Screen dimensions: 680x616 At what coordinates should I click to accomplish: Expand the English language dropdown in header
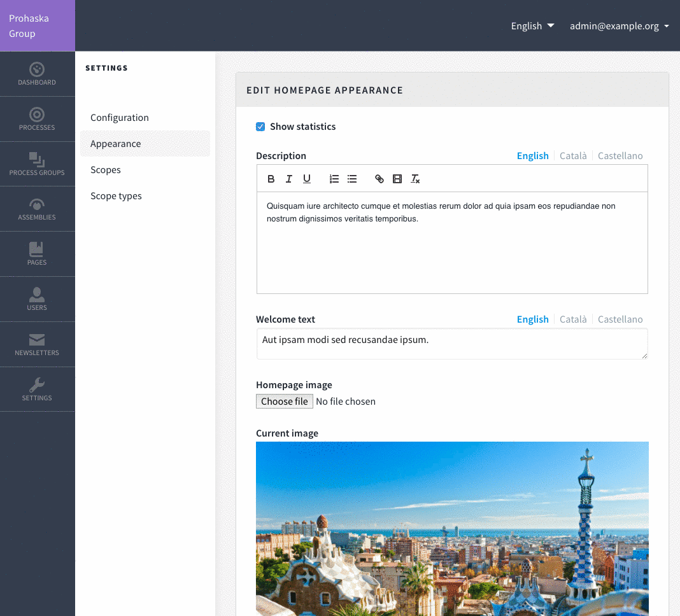532,26
